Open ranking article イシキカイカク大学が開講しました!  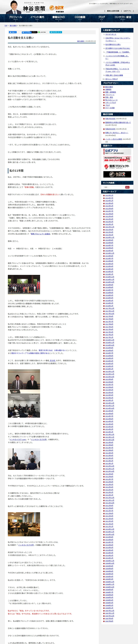pos(117,57)
